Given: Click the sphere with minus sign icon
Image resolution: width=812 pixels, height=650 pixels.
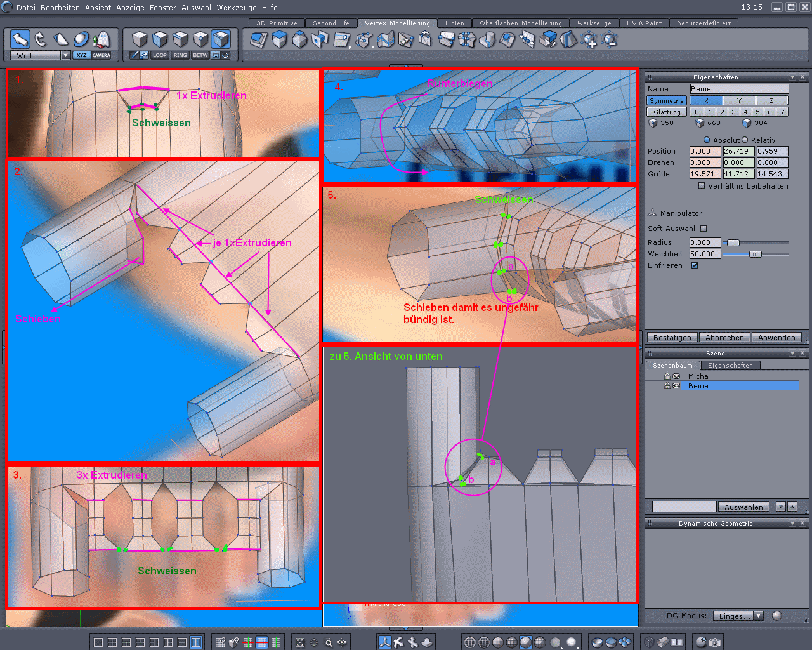Looking at the screenshot, I should pos(610,40).
